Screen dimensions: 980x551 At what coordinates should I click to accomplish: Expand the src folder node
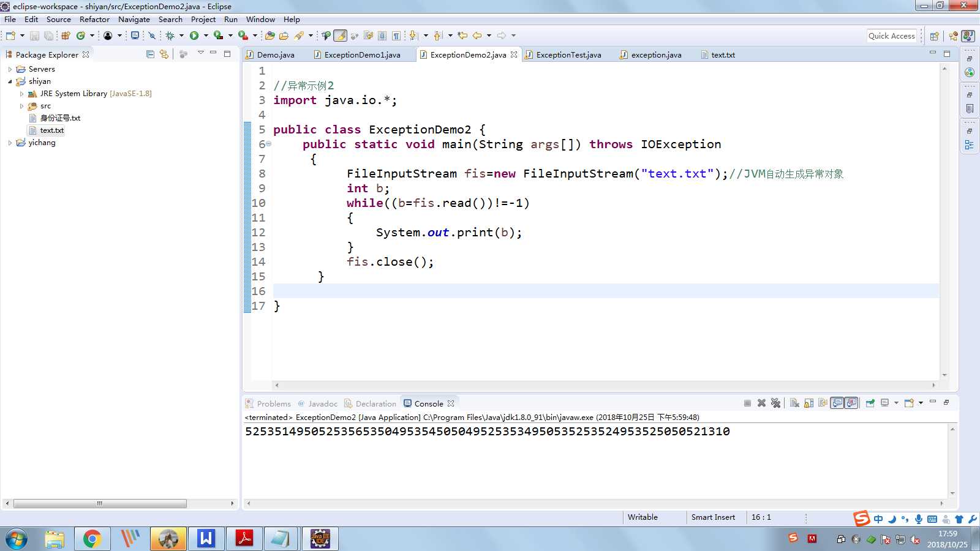[x=21, y=106]
